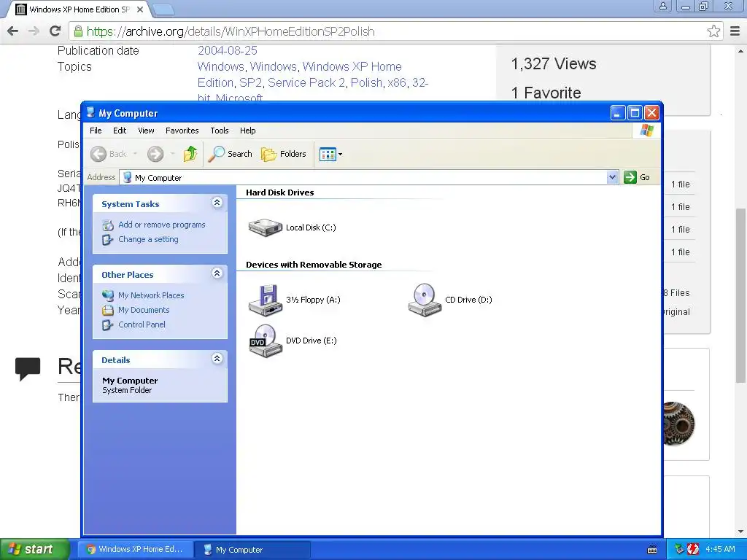
Task: Click the Chrome reload page icon
Action: (55, 31)
